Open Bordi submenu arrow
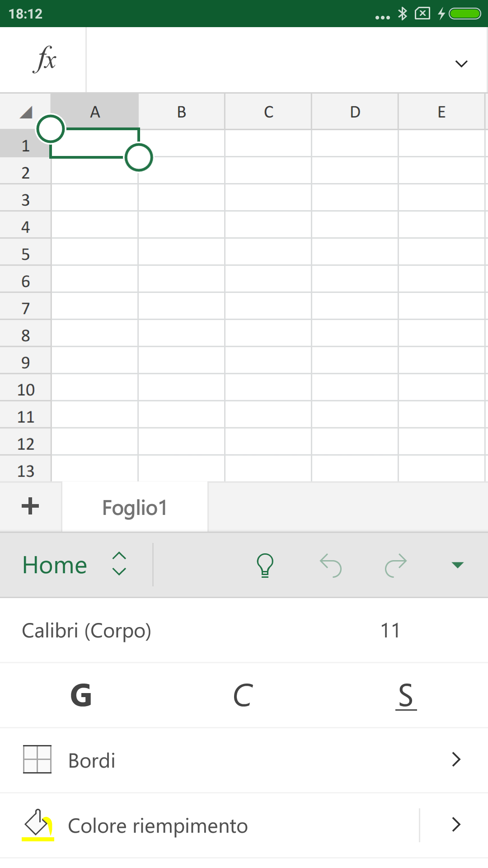488x868 pixels. pyautogui.click(x=456, y=759)
